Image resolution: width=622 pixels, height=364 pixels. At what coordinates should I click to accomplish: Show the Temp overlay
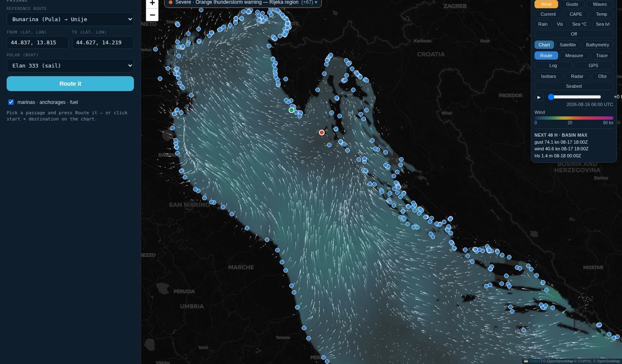602,14
